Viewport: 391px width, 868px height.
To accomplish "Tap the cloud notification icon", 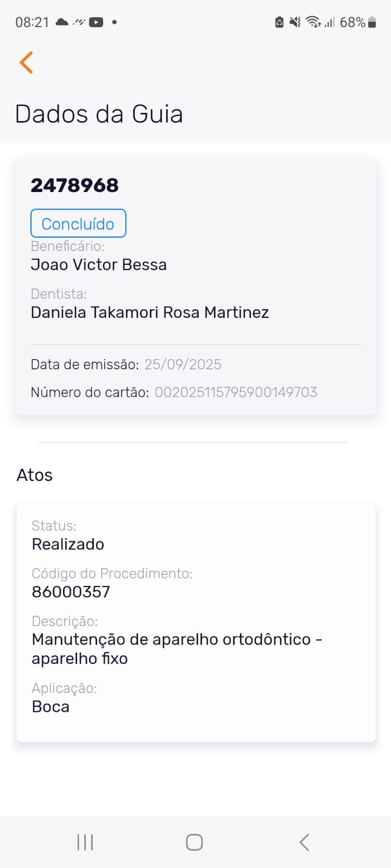I will click(x=62, y=22).
